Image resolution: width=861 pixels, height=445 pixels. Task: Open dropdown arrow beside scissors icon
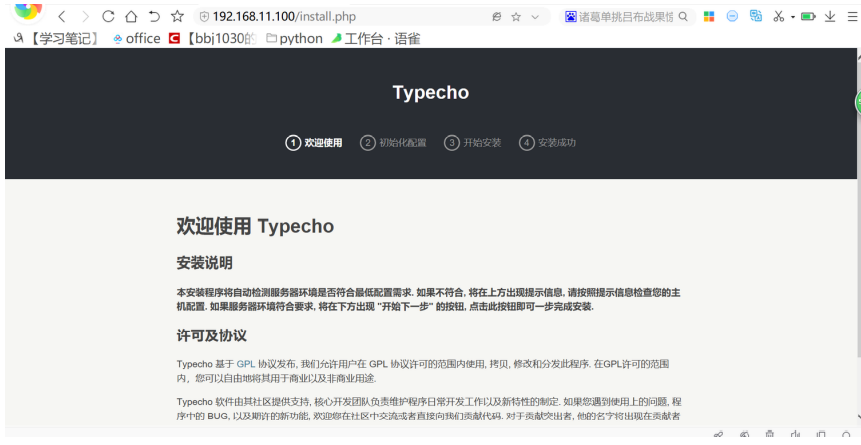pyautogui.click(x=793, y=17)
